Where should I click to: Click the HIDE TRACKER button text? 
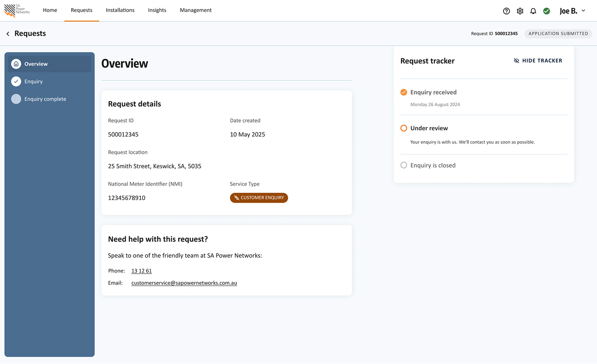click(542, 60)
